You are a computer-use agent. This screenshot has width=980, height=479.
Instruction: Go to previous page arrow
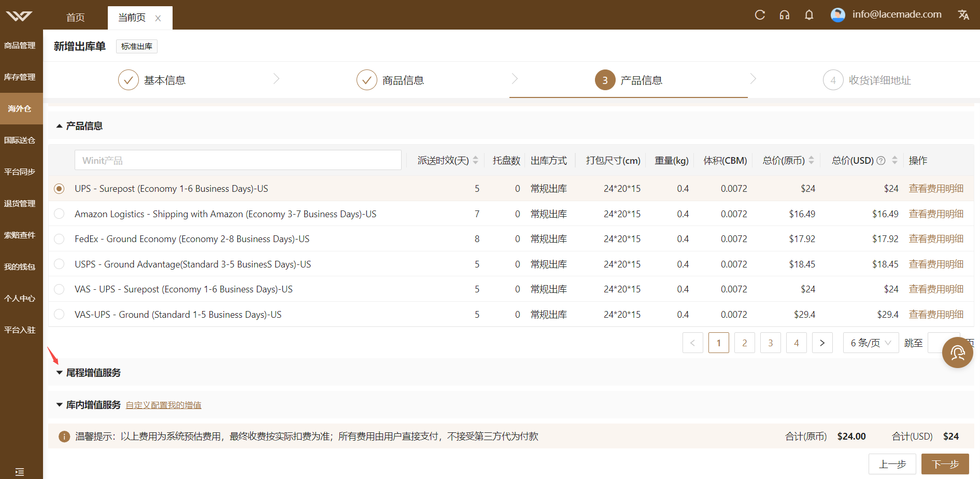click(x=693, y=343)
